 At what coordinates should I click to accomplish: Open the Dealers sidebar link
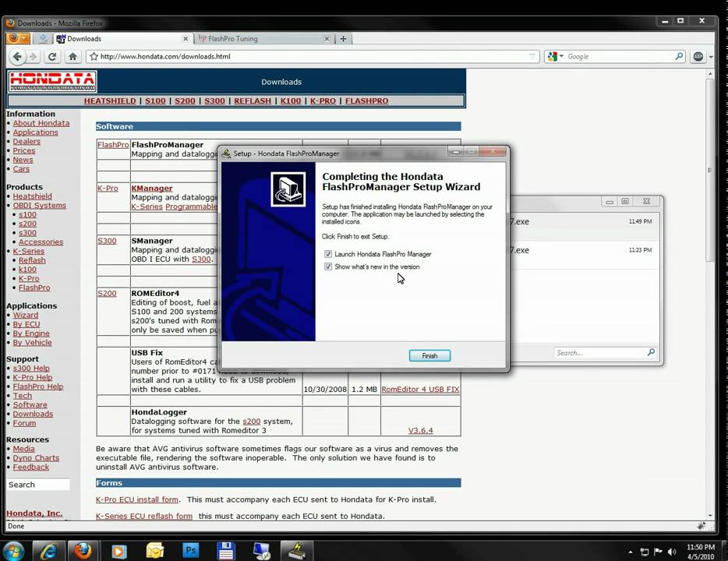pyautogui.click(x=27, y=142)
